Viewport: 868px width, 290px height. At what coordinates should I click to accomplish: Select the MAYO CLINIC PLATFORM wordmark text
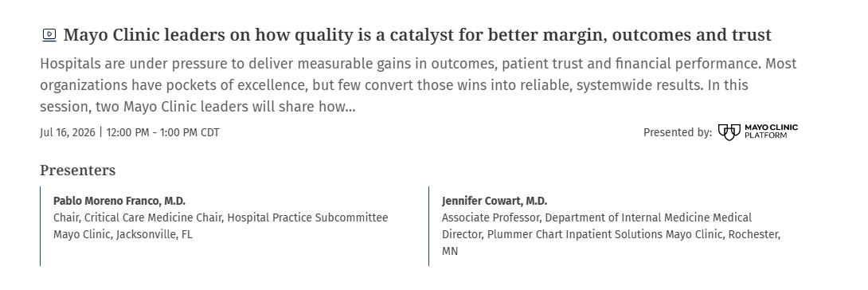[x=771, y=131]
